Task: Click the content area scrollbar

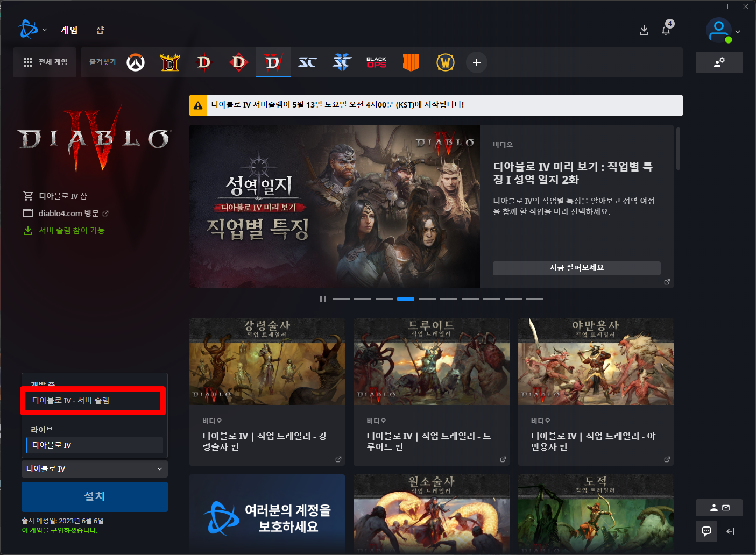Action: 678,149
